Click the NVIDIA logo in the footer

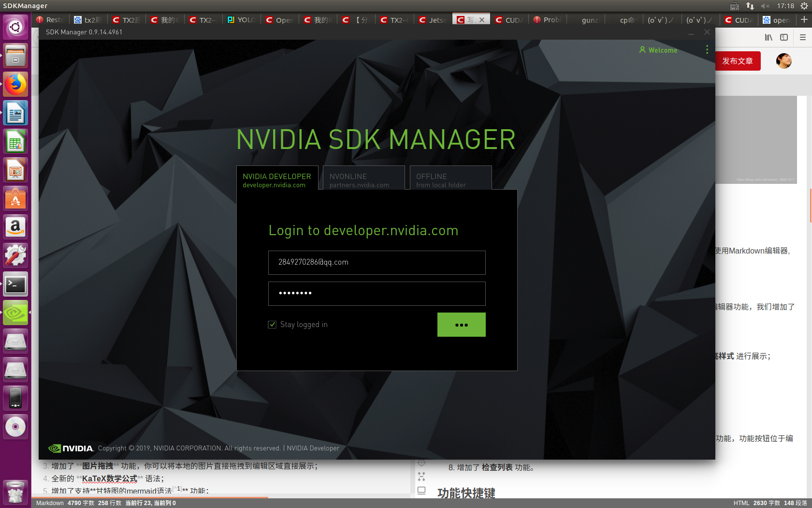coord(70,448)
